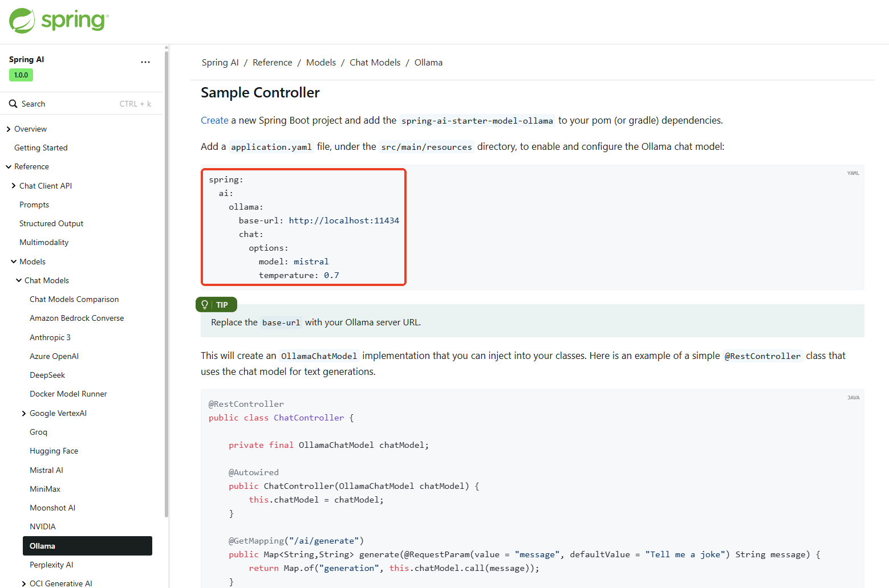Open Docker Model Runner page
889x588 pixels.
pyautogui.click(x=68, y=394)
